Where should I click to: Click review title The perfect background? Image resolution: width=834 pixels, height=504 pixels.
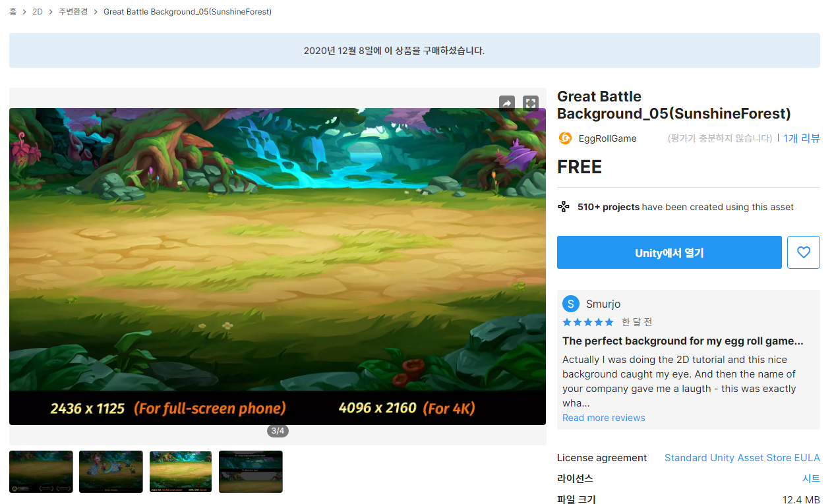tap(683, 341)
